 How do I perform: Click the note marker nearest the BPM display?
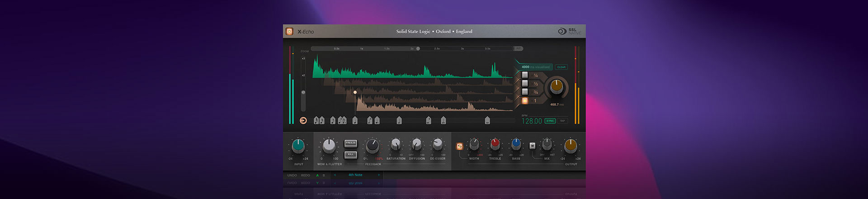(487, 120)
